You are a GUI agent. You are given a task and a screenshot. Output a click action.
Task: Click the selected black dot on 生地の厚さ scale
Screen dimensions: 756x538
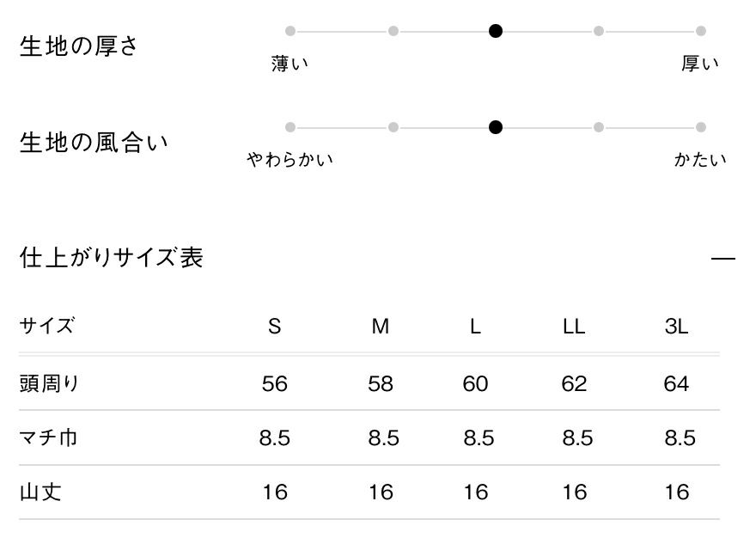pos(496,31)
